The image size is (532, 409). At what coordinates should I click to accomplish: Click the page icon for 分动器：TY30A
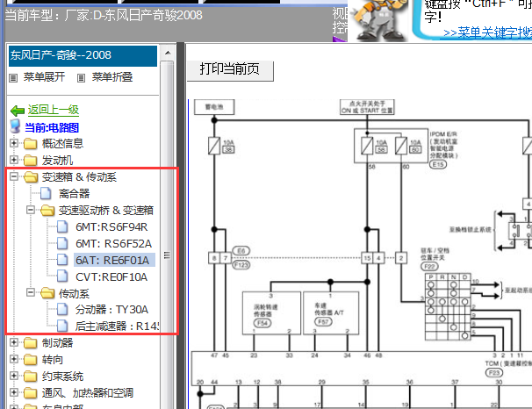coord(62,309)
